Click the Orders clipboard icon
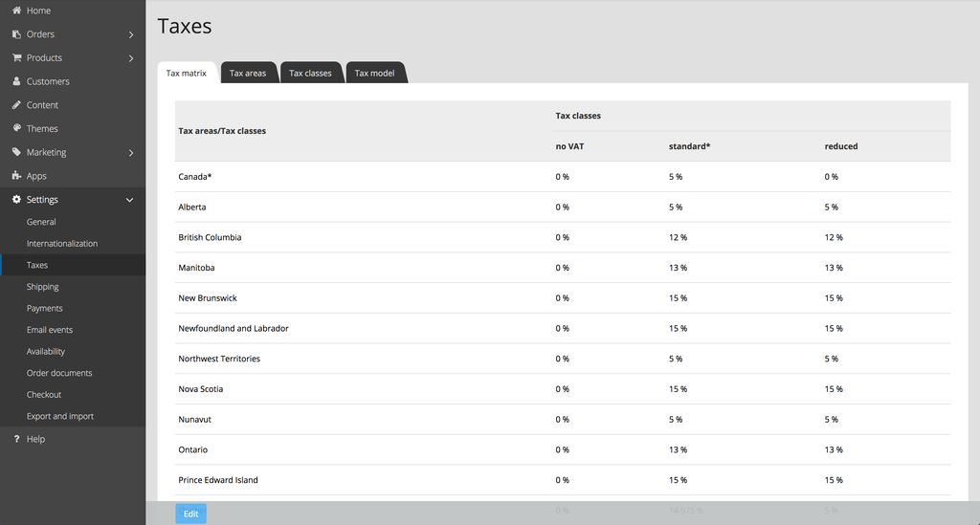The image size is (980, 525). tap(16, 33)
